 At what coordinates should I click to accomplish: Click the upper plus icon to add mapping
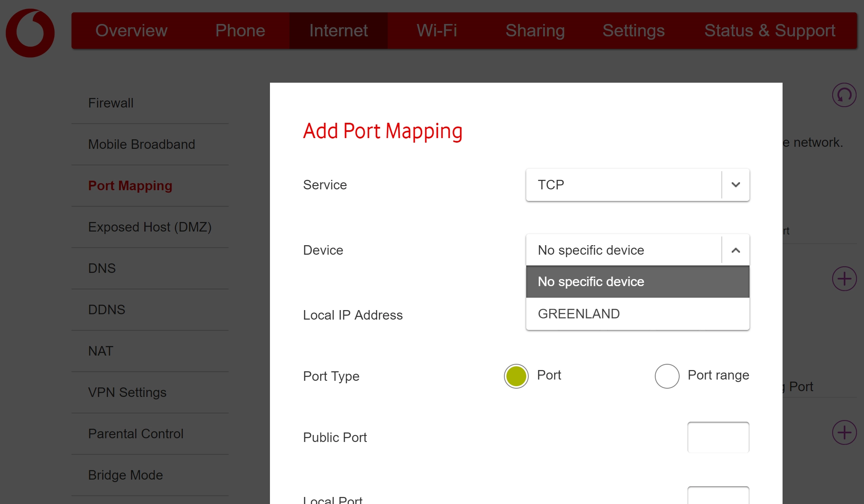pos(844,278)
